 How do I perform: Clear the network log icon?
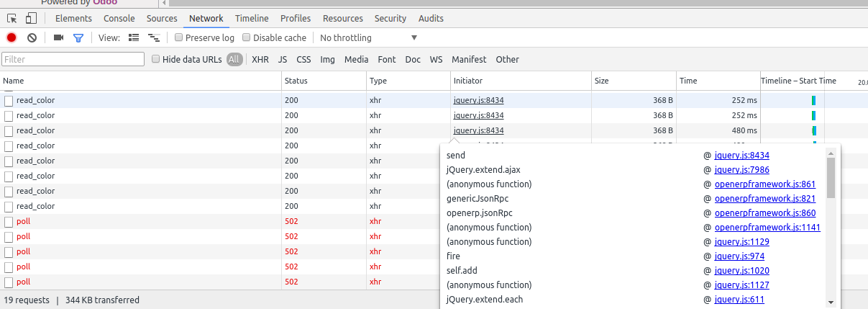coord(32,37)
